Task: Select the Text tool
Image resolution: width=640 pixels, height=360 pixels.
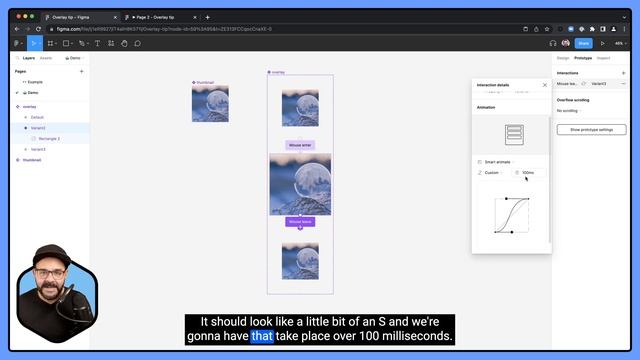Action: tap(97, 43)
